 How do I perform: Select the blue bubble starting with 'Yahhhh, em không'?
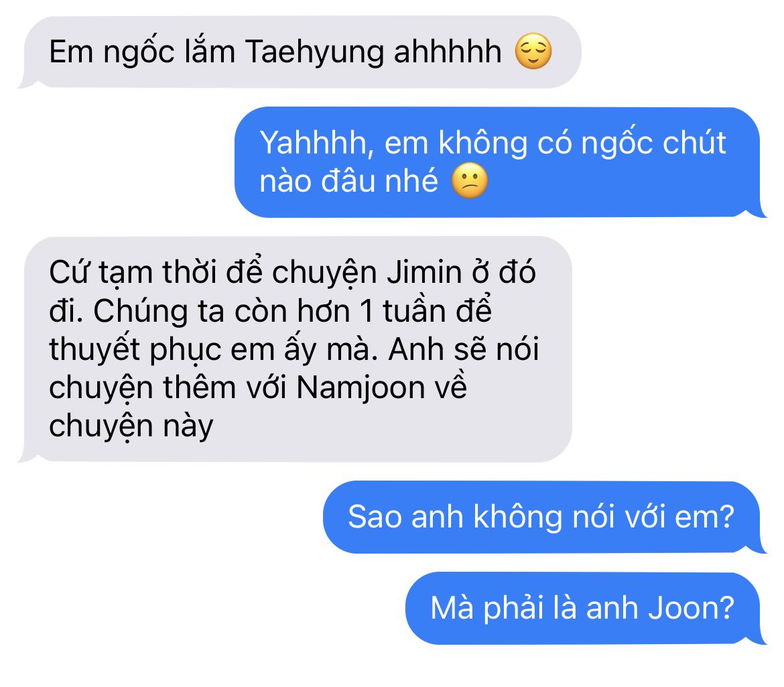click(x=500, y=162)
